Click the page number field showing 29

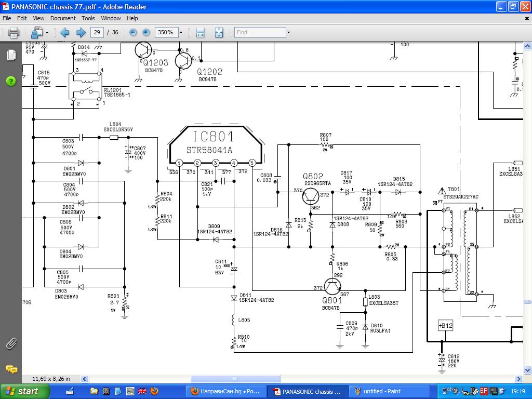pos(97,32)
